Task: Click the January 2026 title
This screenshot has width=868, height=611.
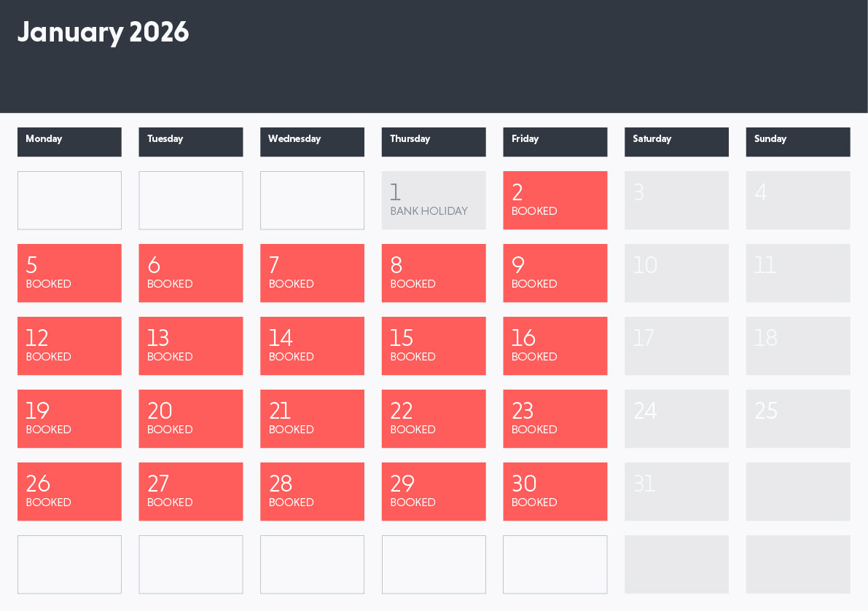Action: point(103,33)
